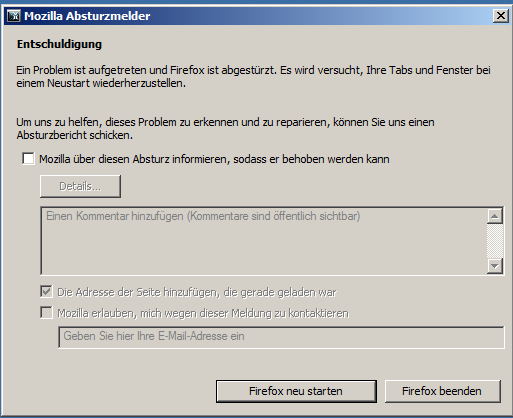The image size is (513, 418).
Task: Click Firefox beenden
Action: 442,391
